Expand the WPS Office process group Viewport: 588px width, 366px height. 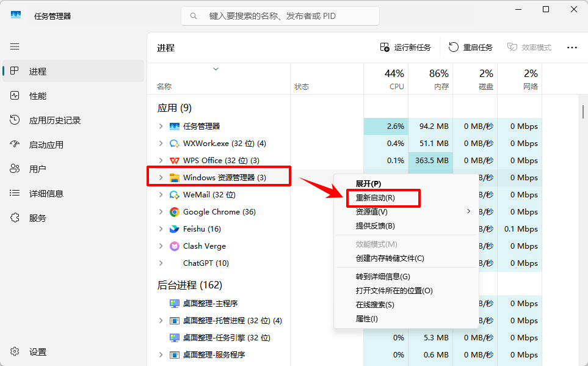(x=161, y=160)
